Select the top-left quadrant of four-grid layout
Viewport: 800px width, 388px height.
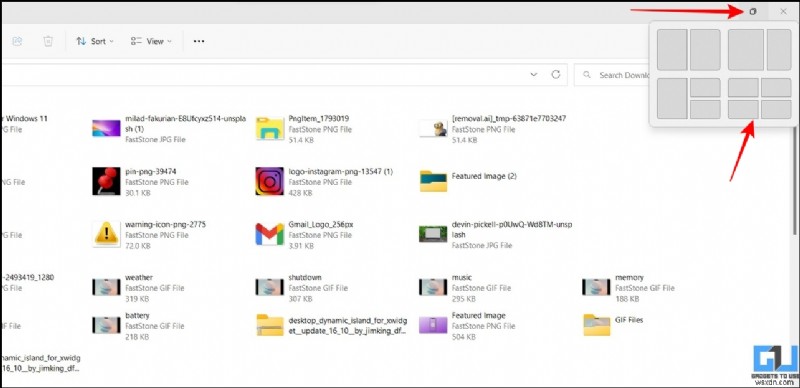coord(743,87)
